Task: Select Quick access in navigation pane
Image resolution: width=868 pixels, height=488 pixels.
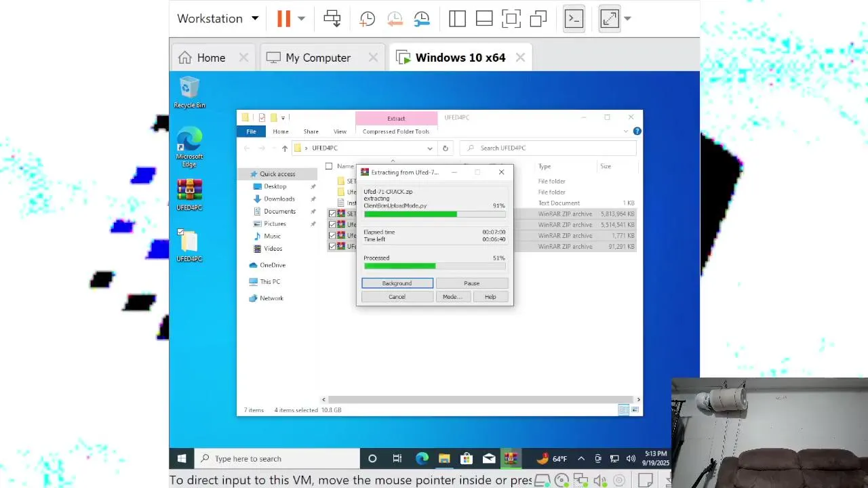Action: pyautogui.click(x=277, y=174)
